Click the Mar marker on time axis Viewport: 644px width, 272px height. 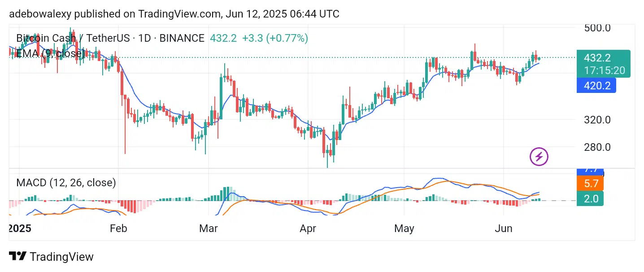[x=208, y=228]
